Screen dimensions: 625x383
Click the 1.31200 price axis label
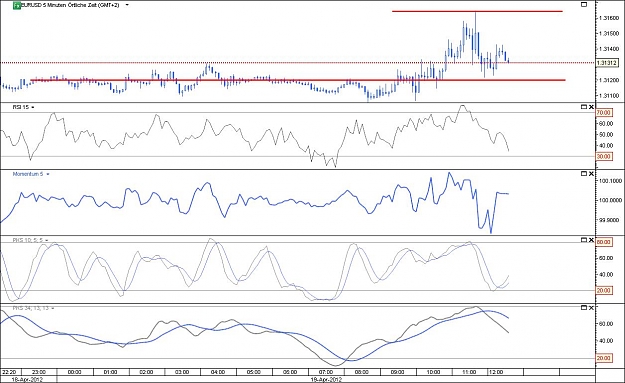pyautogui.click(x=608, y=80)
